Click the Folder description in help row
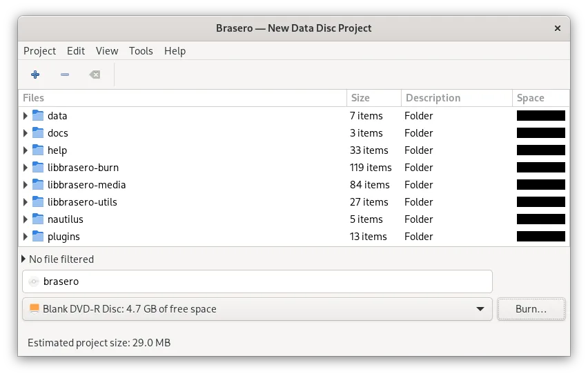This screenshot has height=376, width=588. pyautogui.click(x=418, y=150)
